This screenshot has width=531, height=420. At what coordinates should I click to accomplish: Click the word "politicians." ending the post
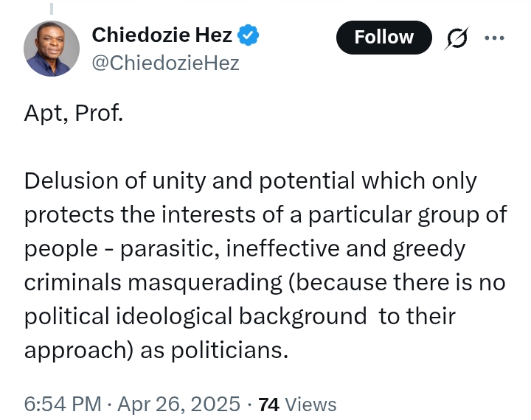point(229,350)
